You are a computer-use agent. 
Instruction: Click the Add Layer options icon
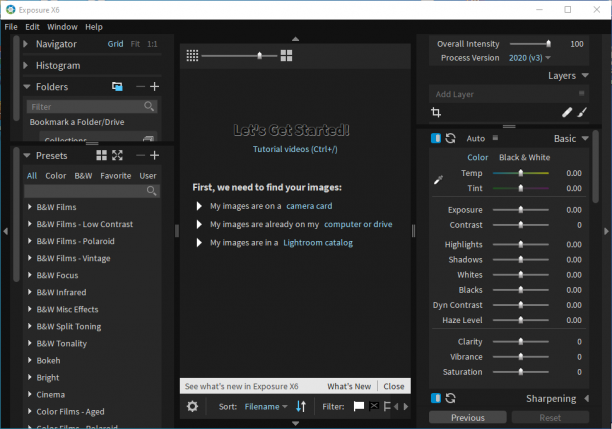582,93
